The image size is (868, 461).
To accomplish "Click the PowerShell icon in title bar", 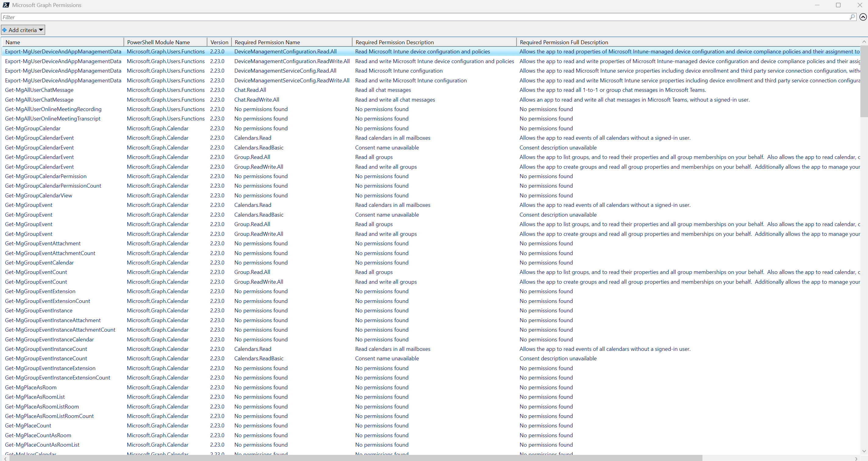I will click(6, 5).
